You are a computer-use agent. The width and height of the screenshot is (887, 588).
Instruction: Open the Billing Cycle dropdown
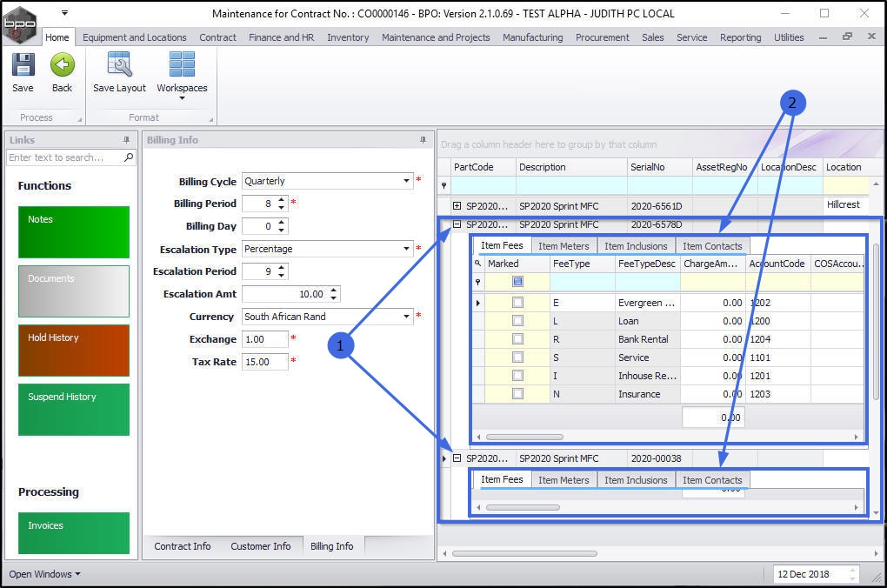click(406, 181)
